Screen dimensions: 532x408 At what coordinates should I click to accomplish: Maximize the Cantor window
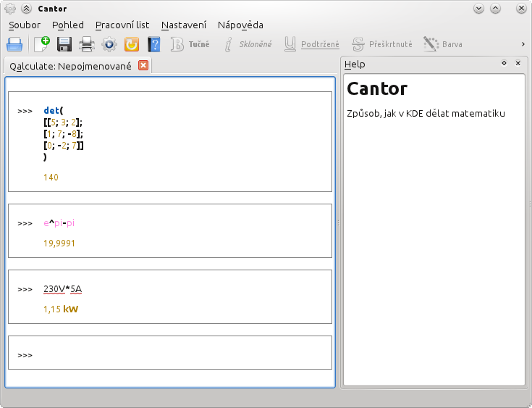pos(495,9)
